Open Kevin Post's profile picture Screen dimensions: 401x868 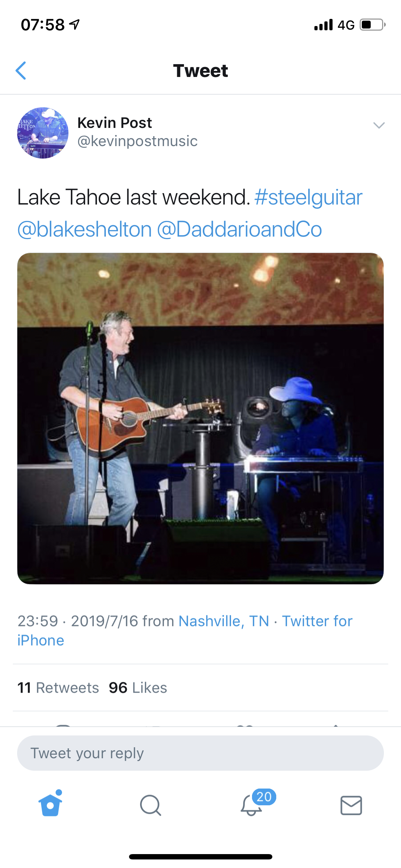pos(43,133)
